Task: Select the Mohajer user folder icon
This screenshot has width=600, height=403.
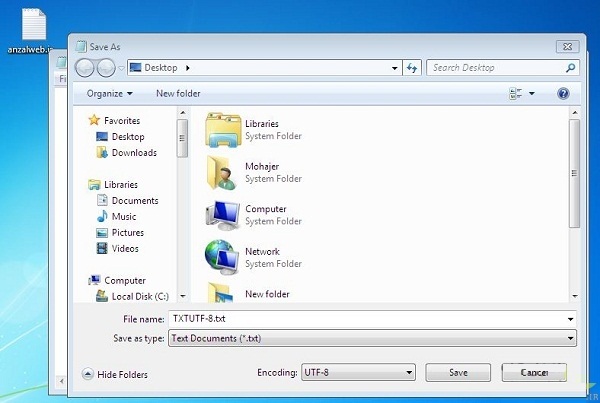Action: click(x=221, y=173)
